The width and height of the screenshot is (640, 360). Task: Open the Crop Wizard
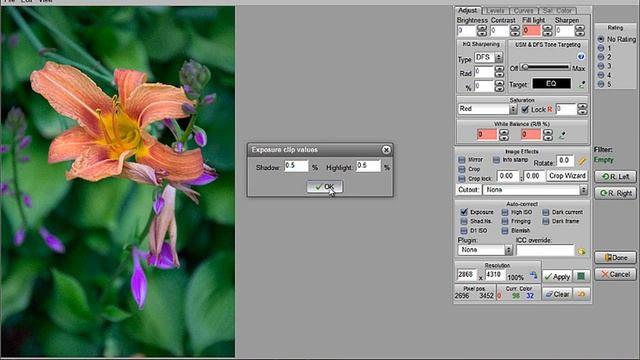[x=567, y=176]
